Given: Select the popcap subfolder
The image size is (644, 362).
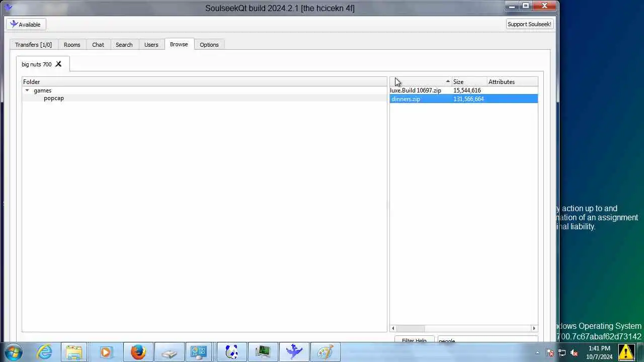Looking at the screenshot, I should pyautogui.click(x=54, y=98).
